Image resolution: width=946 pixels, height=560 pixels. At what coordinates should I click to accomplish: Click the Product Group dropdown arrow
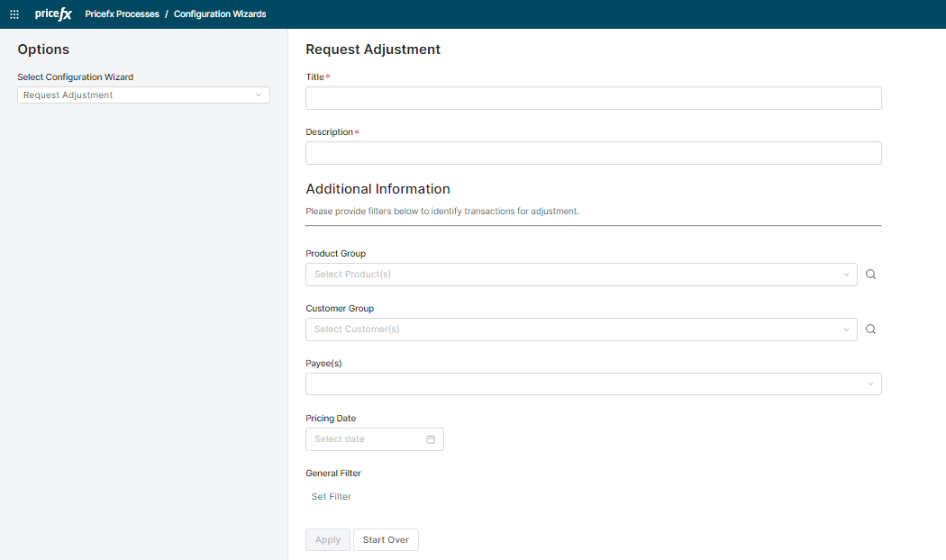(x=846, y=275)
